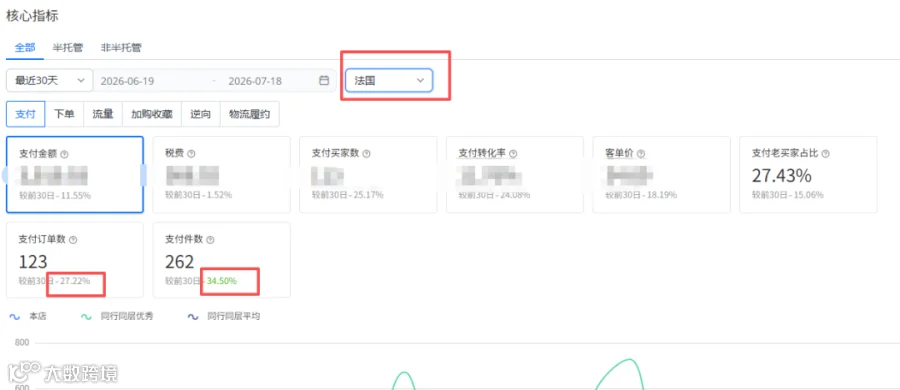This screenshot has width=900, height=390.
Task: Select the 支付转化率 metric card
Action: point(515,175)
